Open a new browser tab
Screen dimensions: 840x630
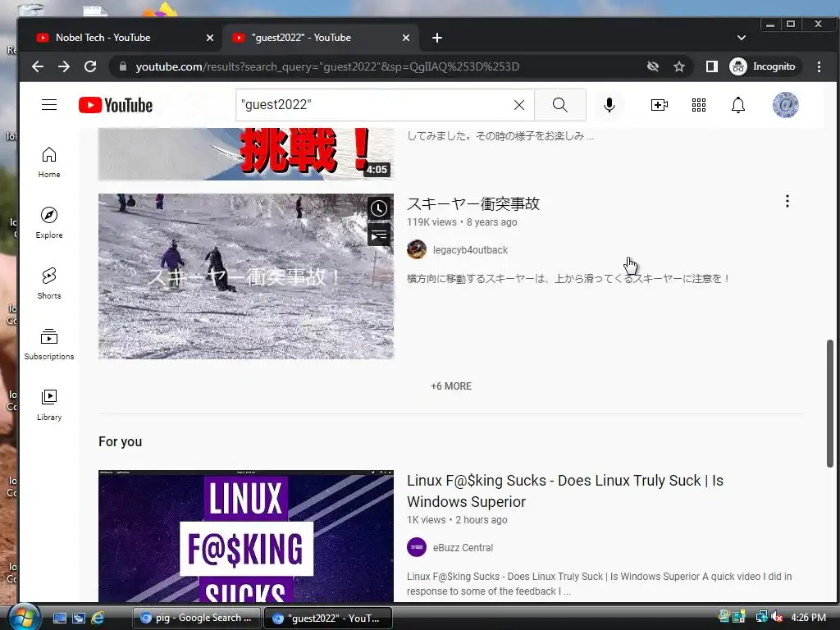click(x=437, y=38)
